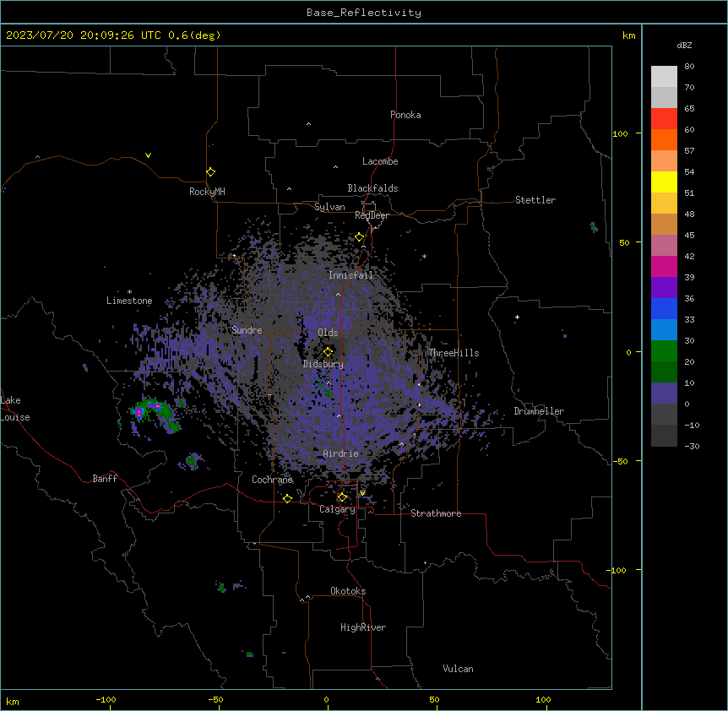Select the small green echo north of Banff

click(192, 461)
